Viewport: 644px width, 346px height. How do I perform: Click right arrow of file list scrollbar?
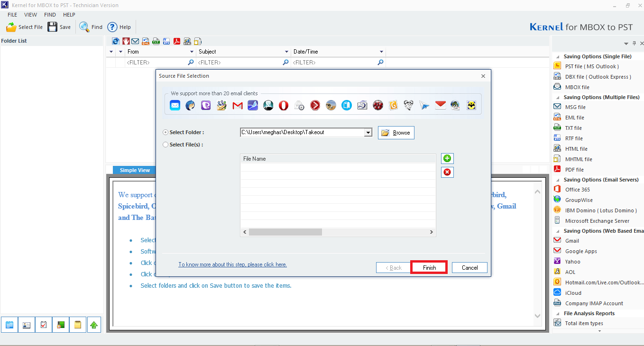432,232
